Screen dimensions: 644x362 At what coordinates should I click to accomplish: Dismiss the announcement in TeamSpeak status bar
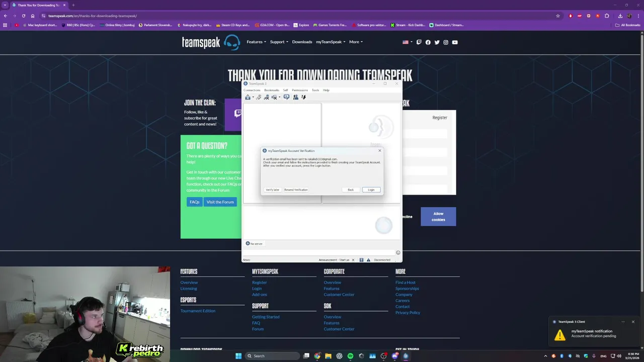(x=353, y=260)
